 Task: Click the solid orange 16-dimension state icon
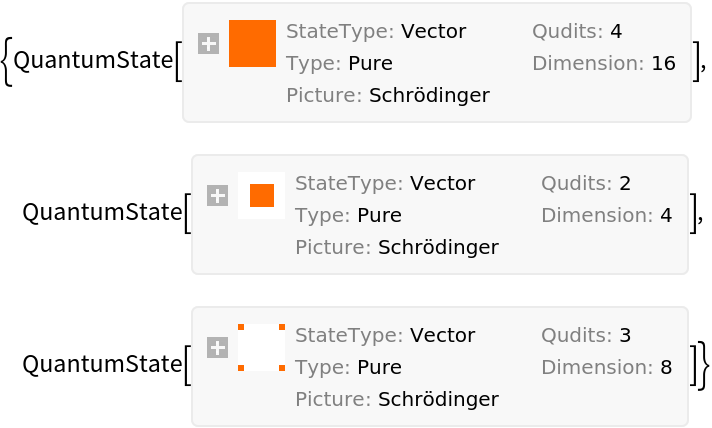252,44
